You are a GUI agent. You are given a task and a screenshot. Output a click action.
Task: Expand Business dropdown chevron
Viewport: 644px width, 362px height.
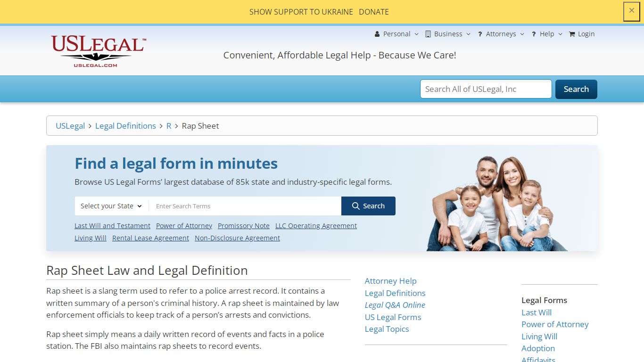point(468,34)
